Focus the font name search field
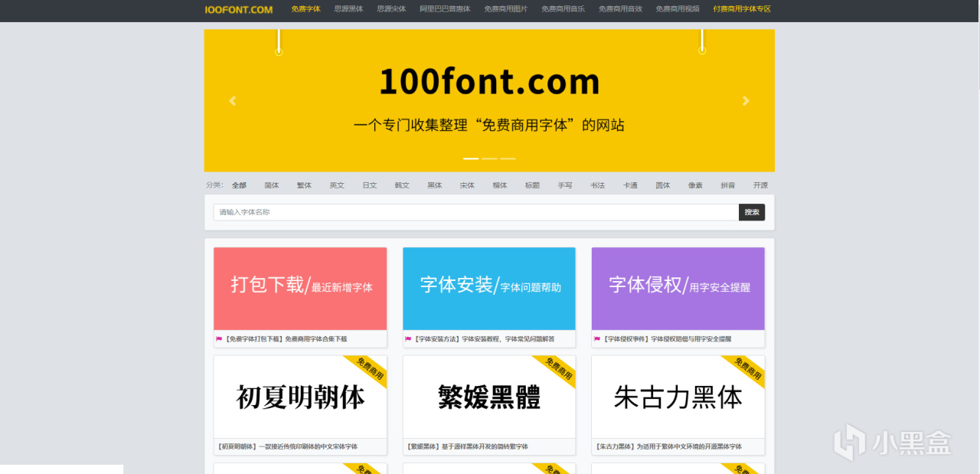Image resolution: width=980 pixels, height=474 pixels. 476,212
